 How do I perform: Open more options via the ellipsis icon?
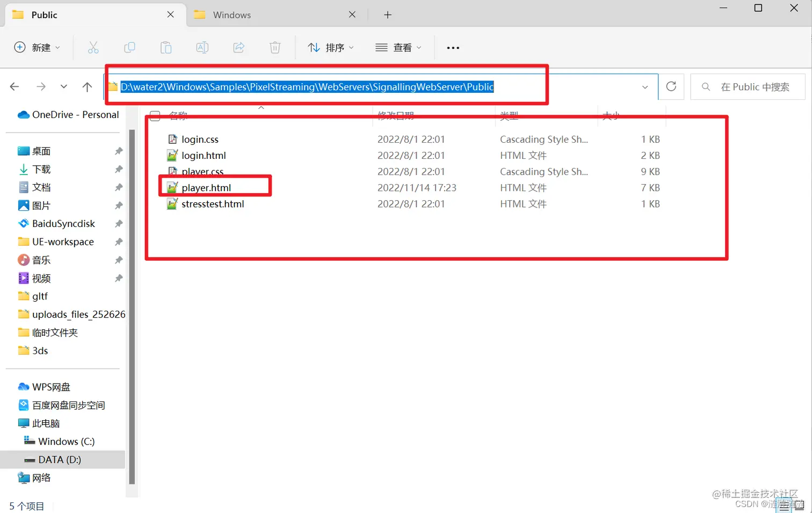pyautogui.click(x=453, y=48)
